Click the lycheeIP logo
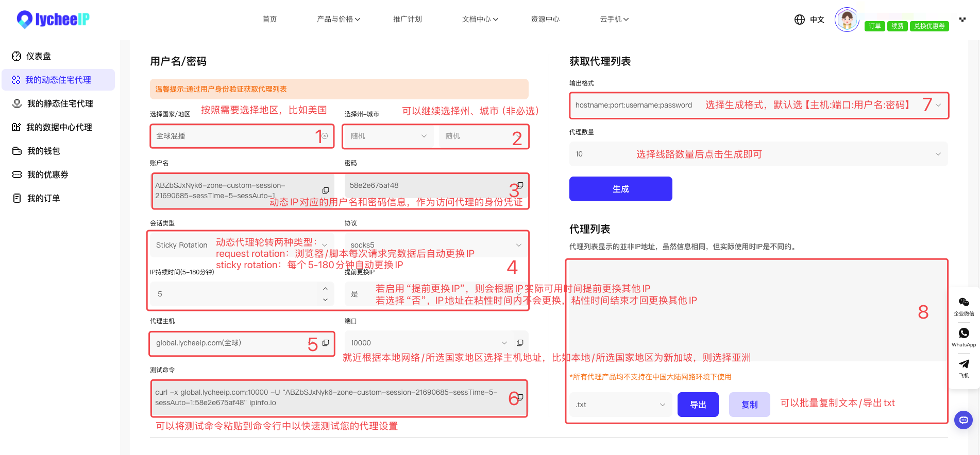Screen dimensions: 980x455 [53, 20]
